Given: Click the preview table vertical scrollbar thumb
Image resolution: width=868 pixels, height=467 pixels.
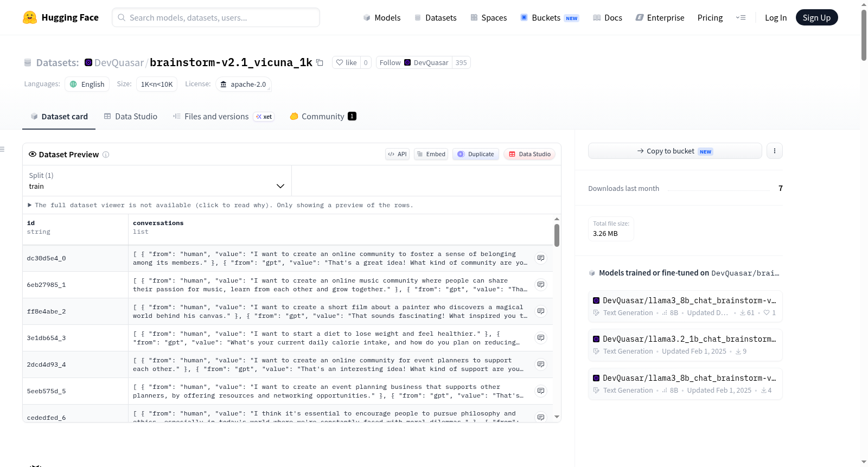Looking at the screenshot, I should [557, 235].
